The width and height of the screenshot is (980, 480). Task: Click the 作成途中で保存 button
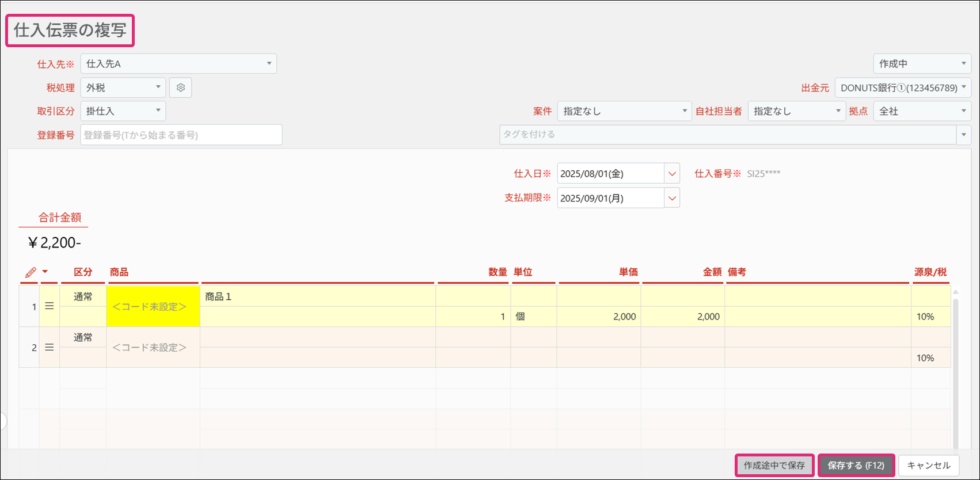pos(774,465)
